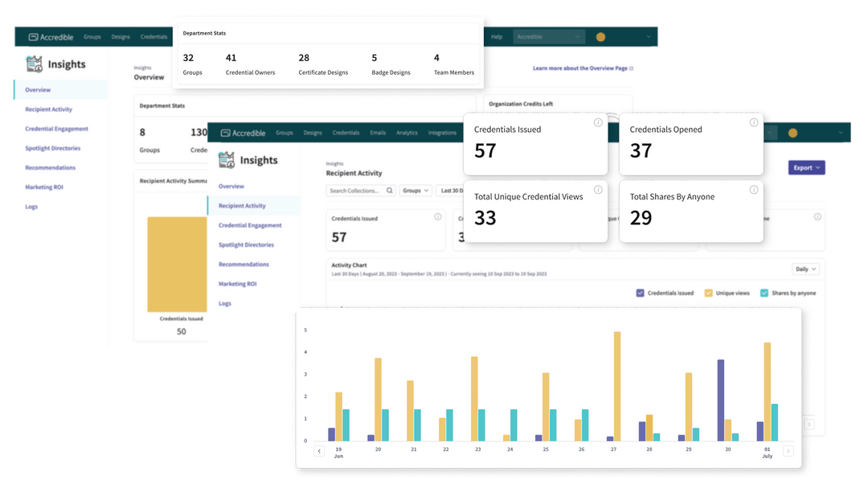Expand the Export dropdown button
Viewport: 868px width, 489px height.
(807, 168)
